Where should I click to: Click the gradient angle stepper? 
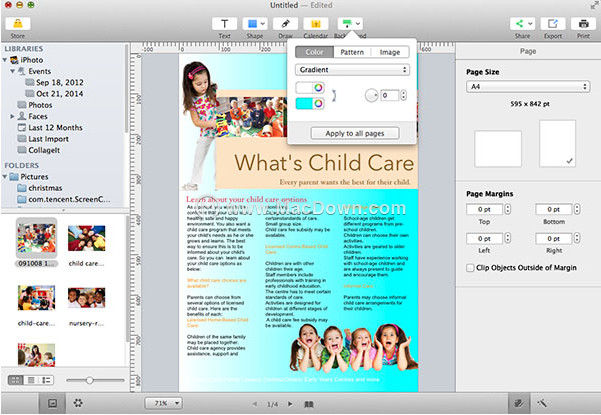click(403, 95)
